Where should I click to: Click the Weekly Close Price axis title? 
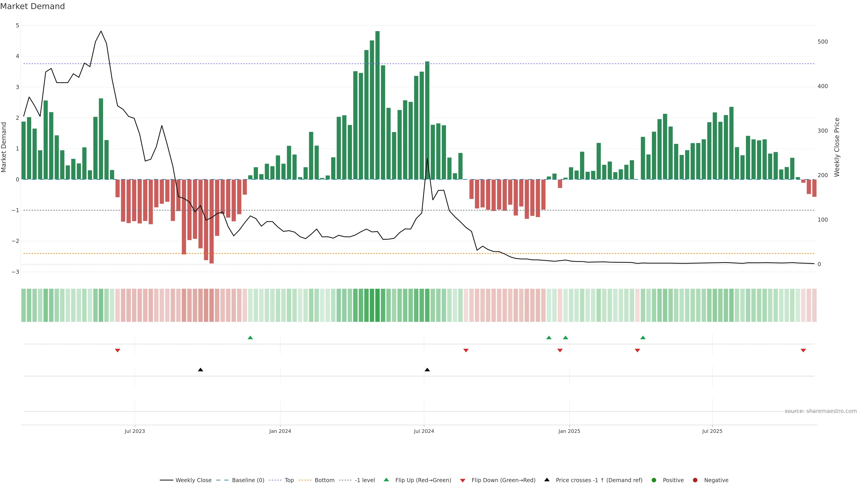click(837, 147)
